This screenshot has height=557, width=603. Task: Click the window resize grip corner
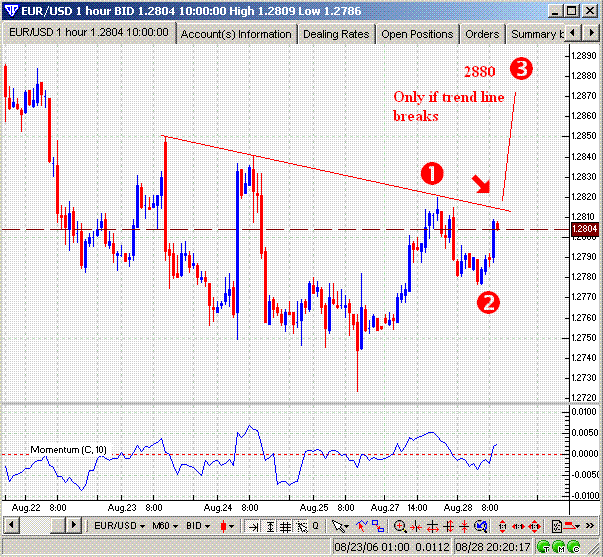point(595,548)
